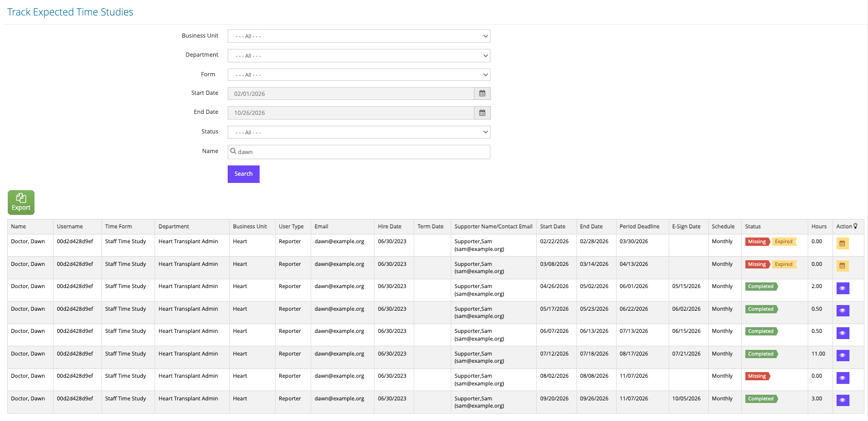
Task: View the 04/26/2026 completed study eye icon
Action: tap(843, 288)
